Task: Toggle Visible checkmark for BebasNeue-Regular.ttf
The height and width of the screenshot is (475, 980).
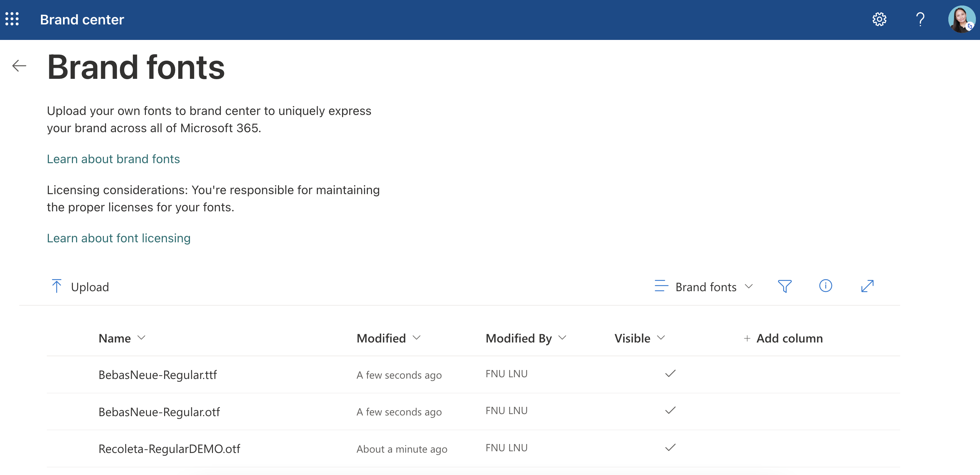Action: tap(670, 374)
